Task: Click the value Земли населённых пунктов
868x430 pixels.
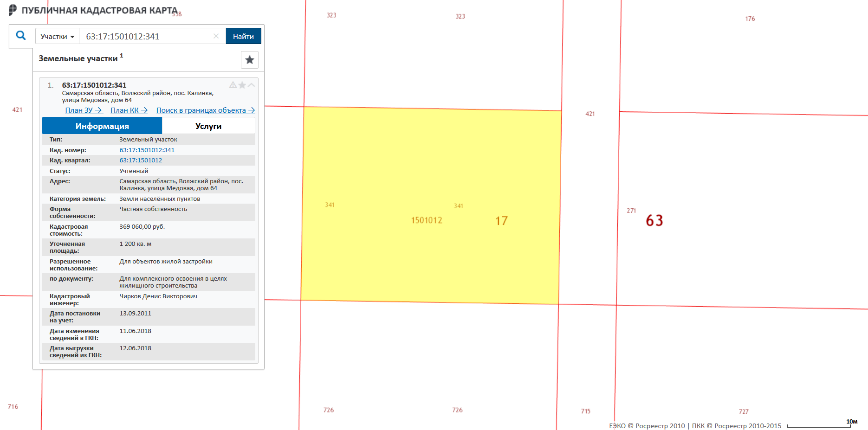Action: tap(160, 199)
